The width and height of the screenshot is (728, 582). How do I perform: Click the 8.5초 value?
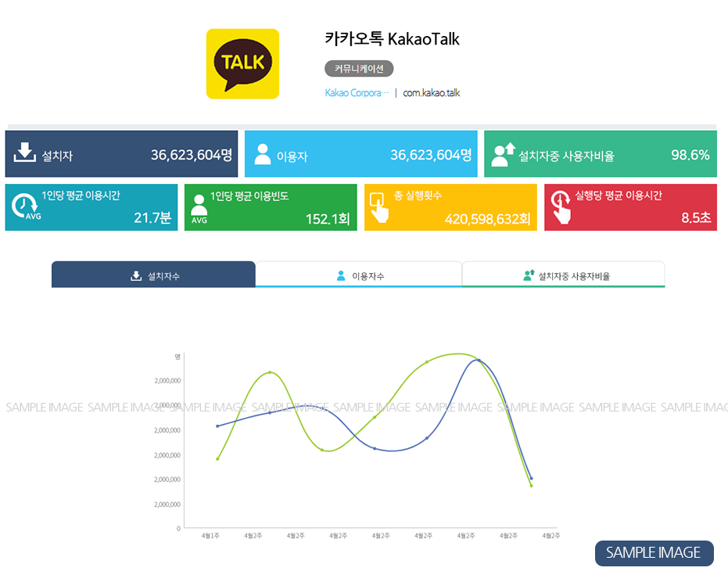(696, 217)
